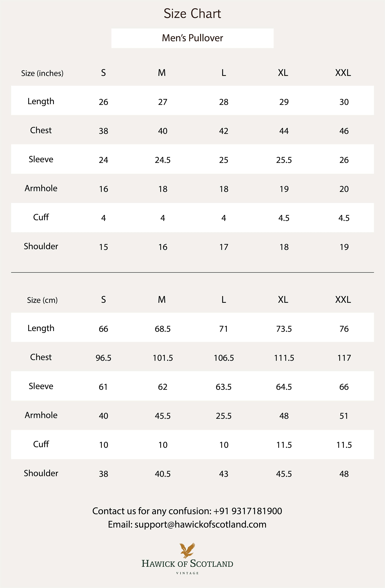Click the Hawick of Scotland brand name text
This screenshot has height=588, width=385.
[187, 564]
